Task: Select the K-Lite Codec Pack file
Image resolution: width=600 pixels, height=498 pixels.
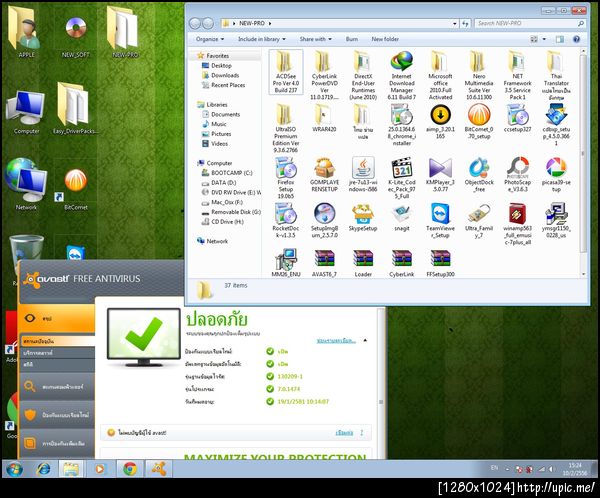Action: (402, 178)
